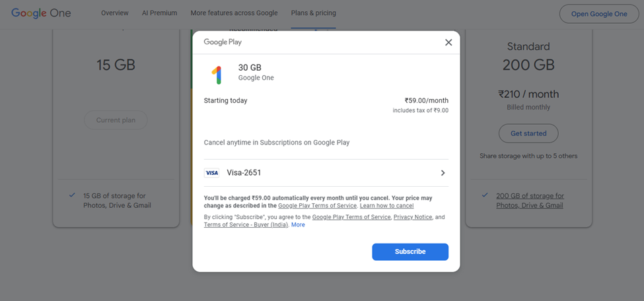The height and width of the screenshot is (301, 644).
Task: Expand the More legal text link
Action: click(298, 224)
